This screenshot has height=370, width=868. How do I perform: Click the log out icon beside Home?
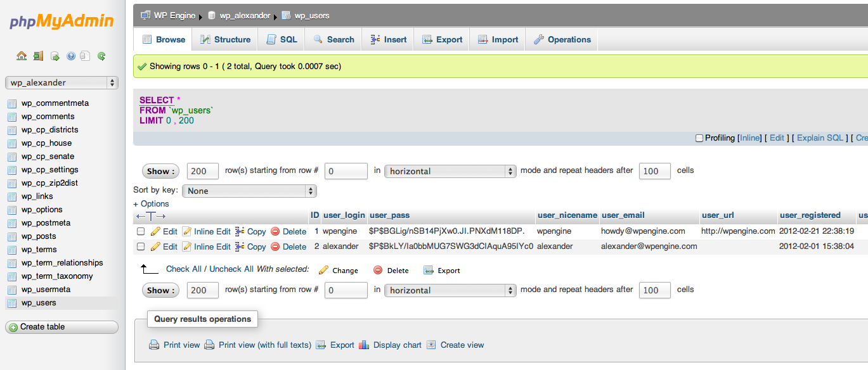pos(38,56)
